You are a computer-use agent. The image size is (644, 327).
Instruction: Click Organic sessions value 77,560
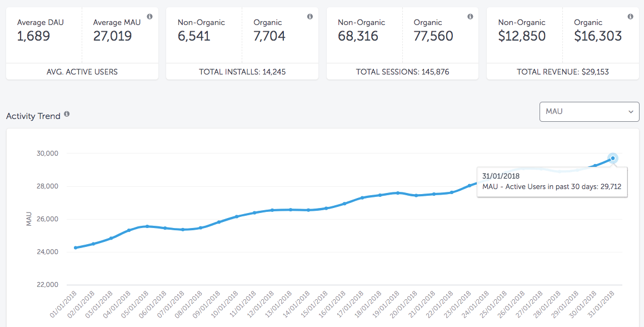[433, 36]
